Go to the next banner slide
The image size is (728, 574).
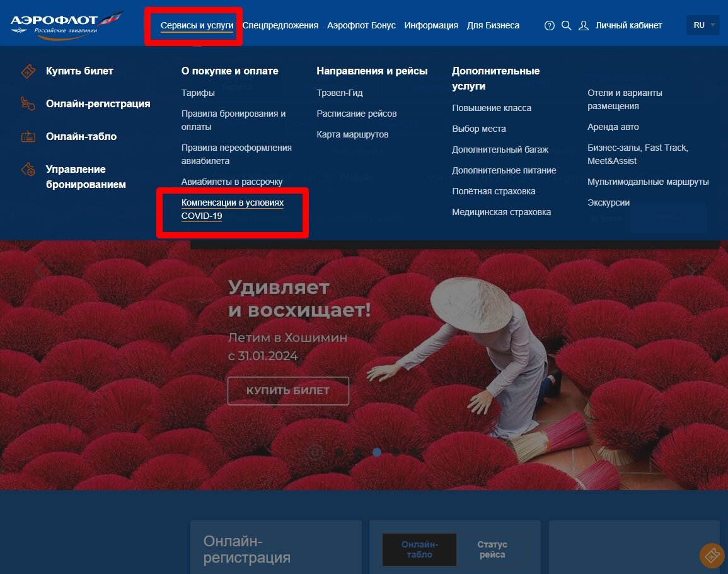pos(692,271)
